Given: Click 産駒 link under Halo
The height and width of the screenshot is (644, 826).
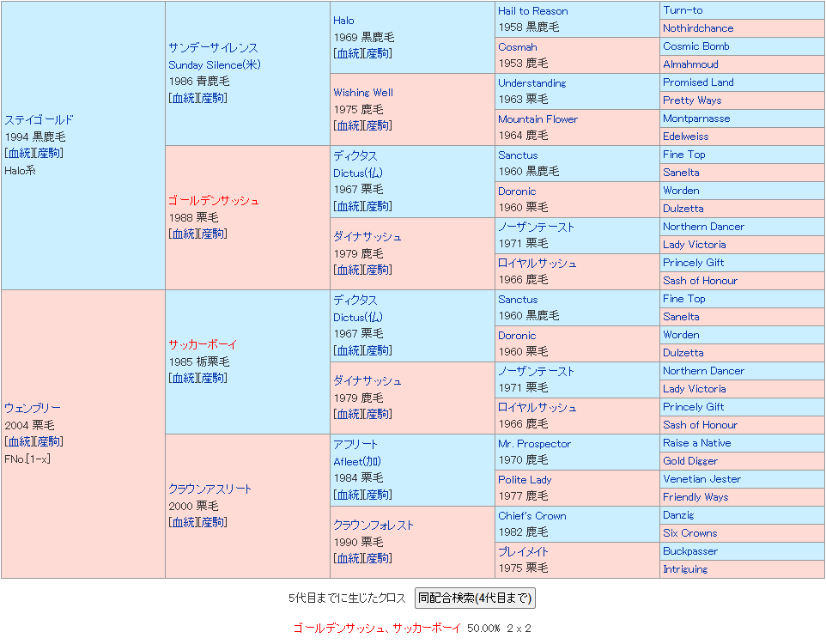Looking at the screenshot, I should pos(378,53).
